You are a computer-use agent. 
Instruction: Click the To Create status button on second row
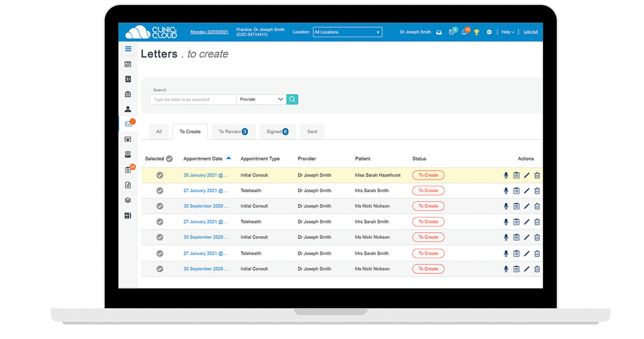coord(428,190)
